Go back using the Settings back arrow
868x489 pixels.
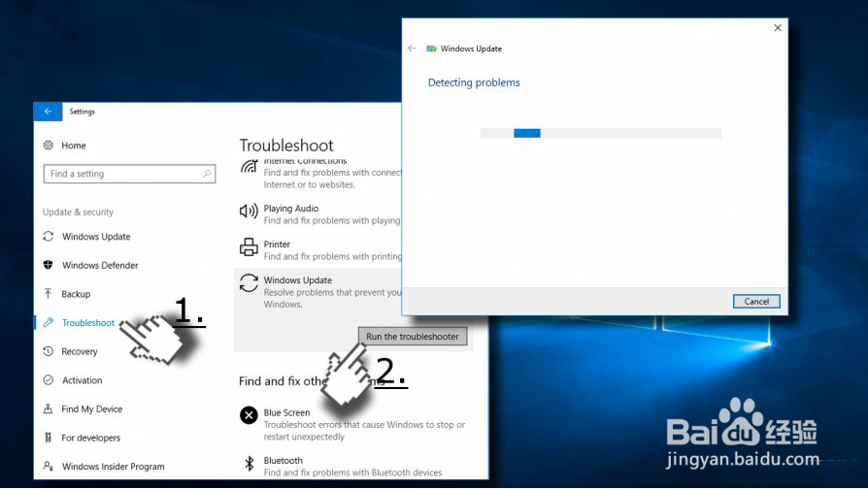49,112
